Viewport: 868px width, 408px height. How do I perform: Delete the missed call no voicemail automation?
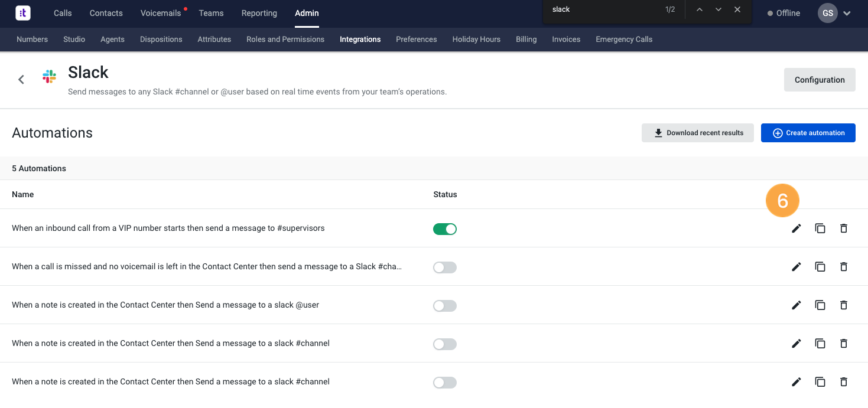844,267
